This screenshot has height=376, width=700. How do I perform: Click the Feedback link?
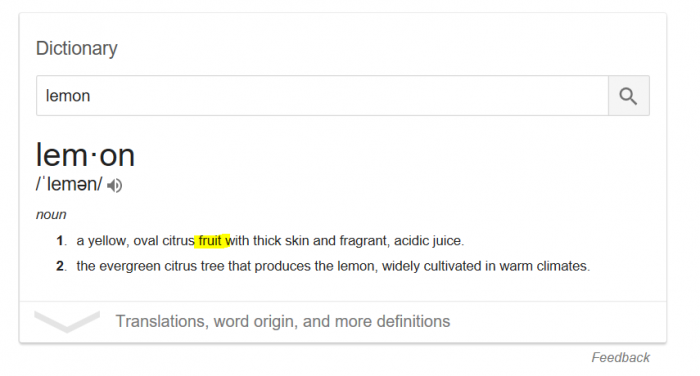coord(621,357)
